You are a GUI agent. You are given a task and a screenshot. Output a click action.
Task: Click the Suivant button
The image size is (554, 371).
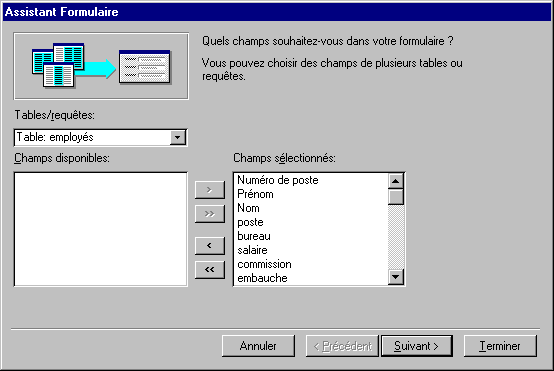tap(417, 346)
